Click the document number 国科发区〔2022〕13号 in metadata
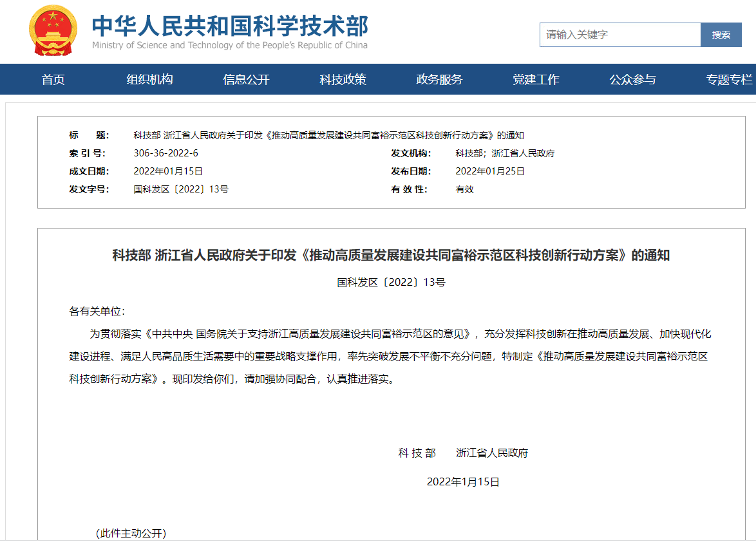This screenshot has height=542, width=756. click(x=181, y=189)
